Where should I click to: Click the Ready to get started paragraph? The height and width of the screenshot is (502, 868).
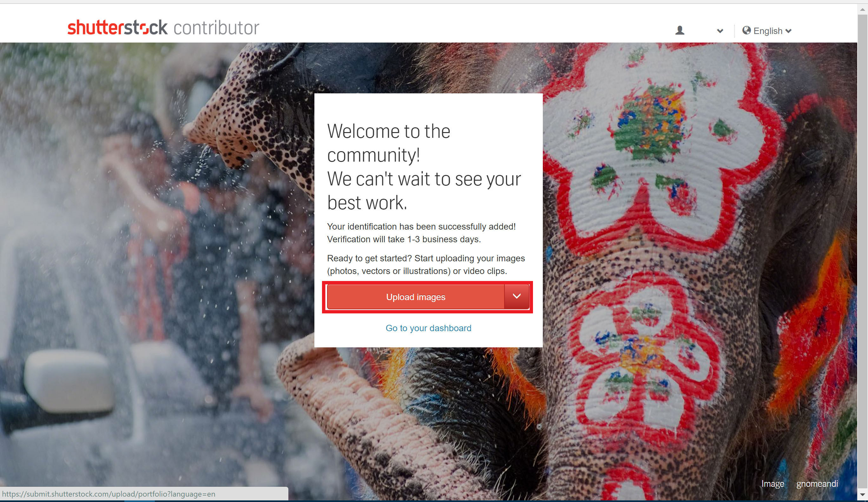(x=426, y=264)
